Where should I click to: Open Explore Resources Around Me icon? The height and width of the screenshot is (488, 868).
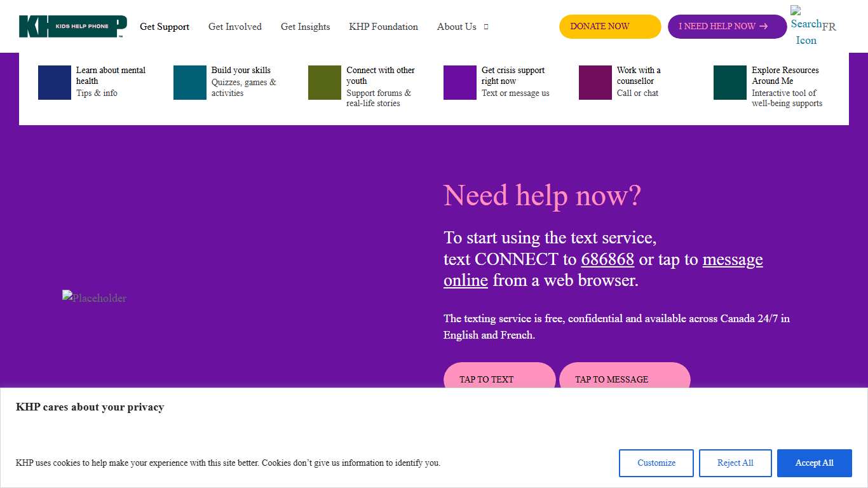tap(729, 82)
